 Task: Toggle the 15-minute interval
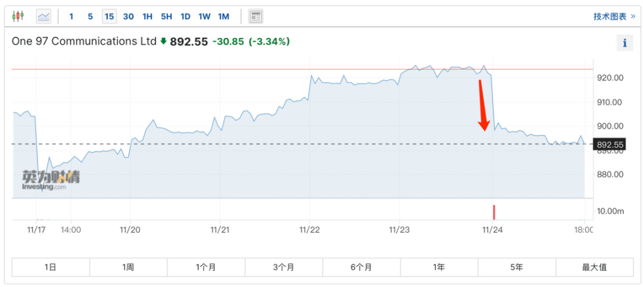109,16
